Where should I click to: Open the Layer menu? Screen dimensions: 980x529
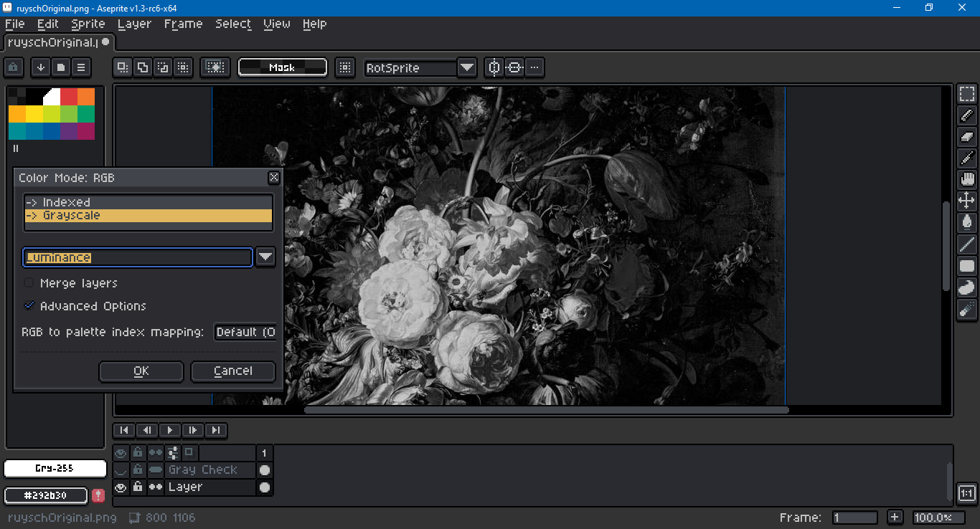tap(134, 24)
